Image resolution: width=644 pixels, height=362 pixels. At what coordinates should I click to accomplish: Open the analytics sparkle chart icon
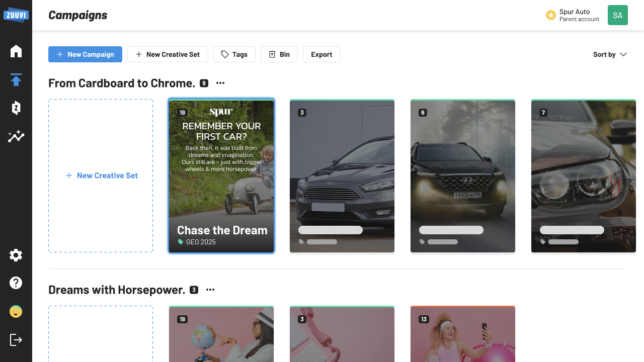pyautogui.click(x=16, y=136)
